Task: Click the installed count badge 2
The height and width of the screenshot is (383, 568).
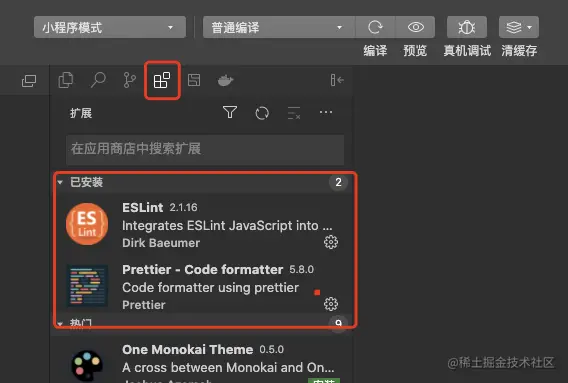Action: pyautogui.click(x=338, y=182)
